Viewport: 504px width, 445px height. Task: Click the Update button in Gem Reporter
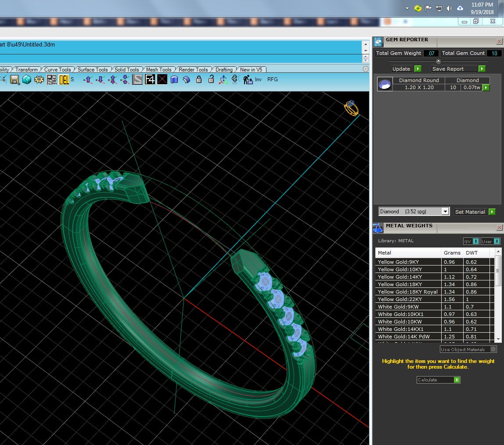tap(406, 69)
